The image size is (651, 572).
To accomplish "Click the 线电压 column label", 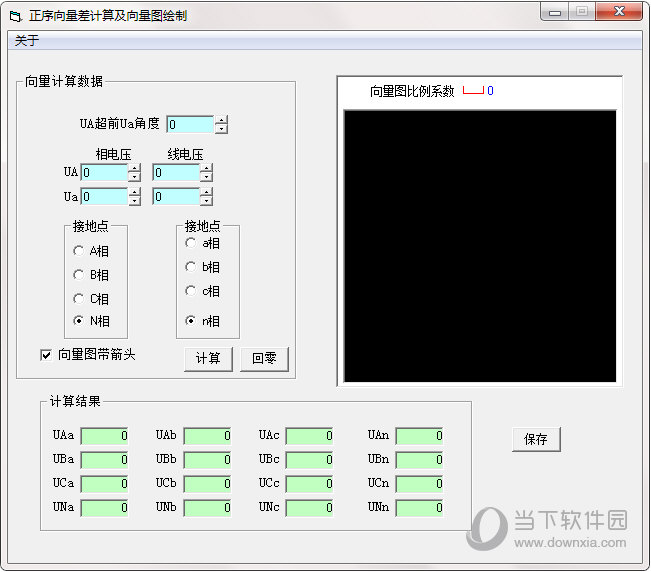I will point(185,154).
